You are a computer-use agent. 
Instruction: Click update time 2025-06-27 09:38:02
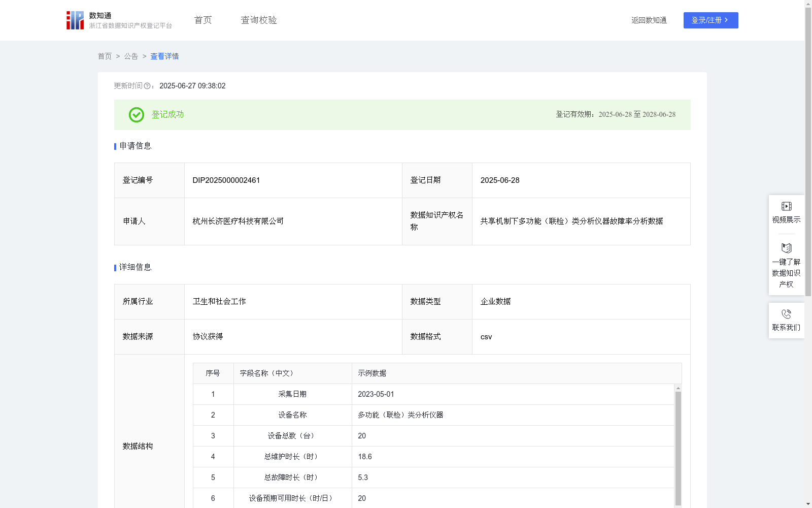[x=192, y=86]
